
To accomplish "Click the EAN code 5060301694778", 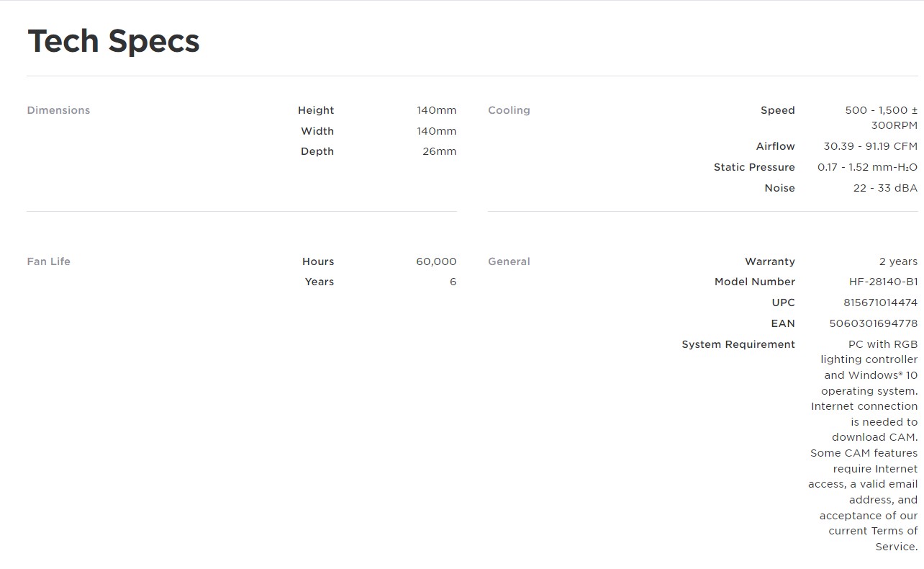I will [x=873, y=323].
